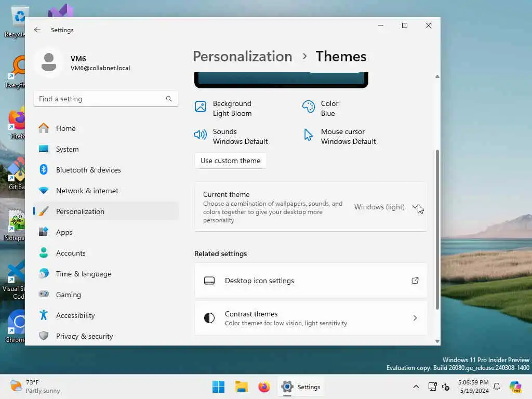This screenshot has width=532, height=399.
Task: Click the scroll up arrow in Themes pane
Action: tap(437, 76)
